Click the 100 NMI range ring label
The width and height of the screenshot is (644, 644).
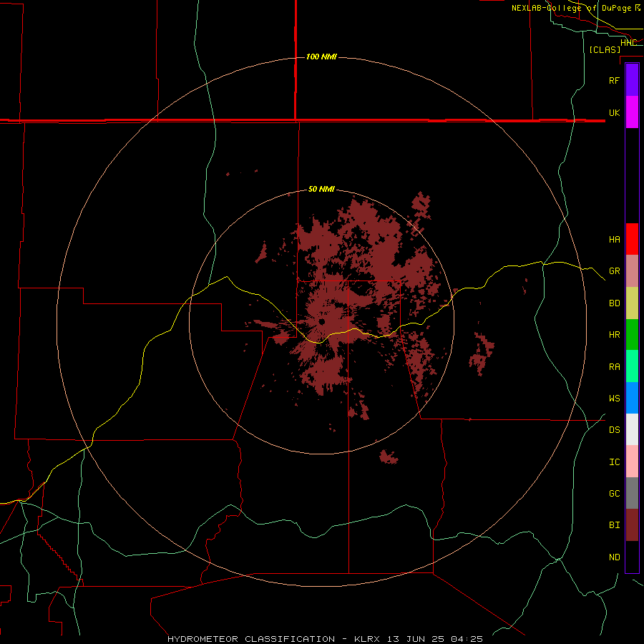pyautogui.click(x=321, y=57)
